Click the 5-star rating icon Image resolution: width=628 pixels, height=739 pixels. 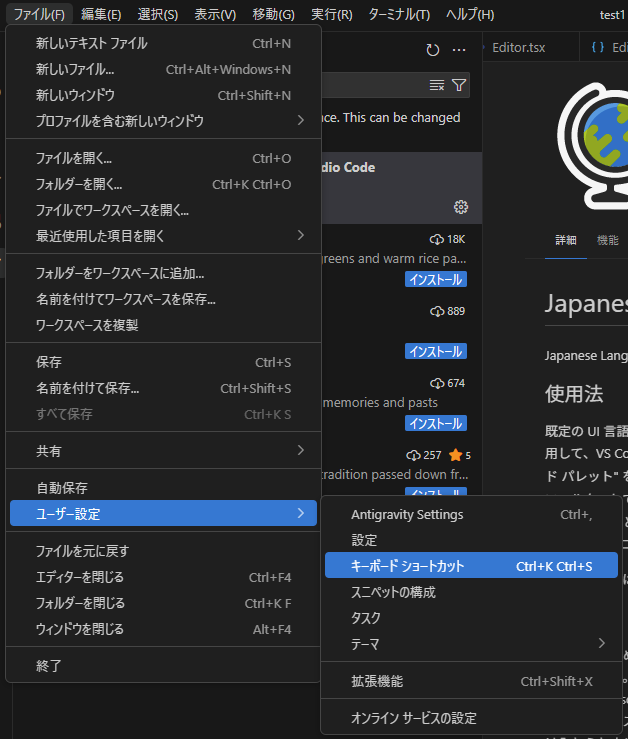(455, 455)
